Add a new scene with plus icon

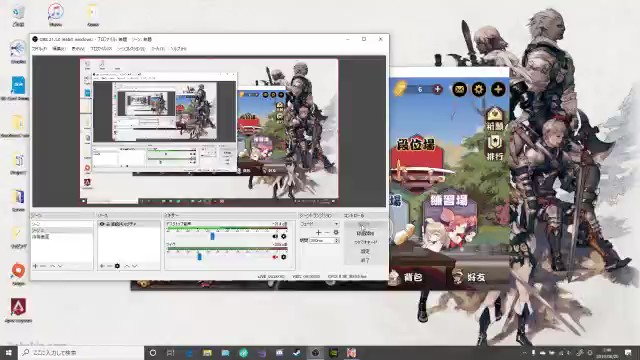(x=35, y=266)
